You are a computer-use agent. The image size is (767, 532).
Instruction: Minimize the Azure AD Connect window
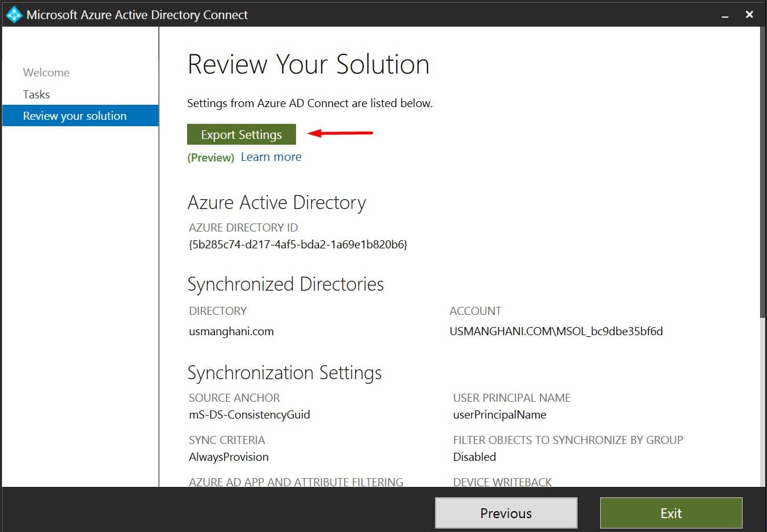(x=725, y=14)
